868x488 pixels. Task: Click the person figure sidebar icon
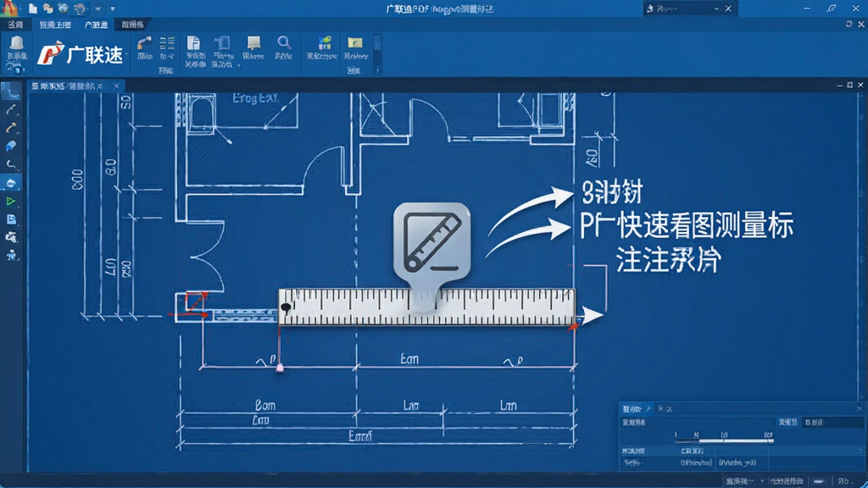coord(11,256)
